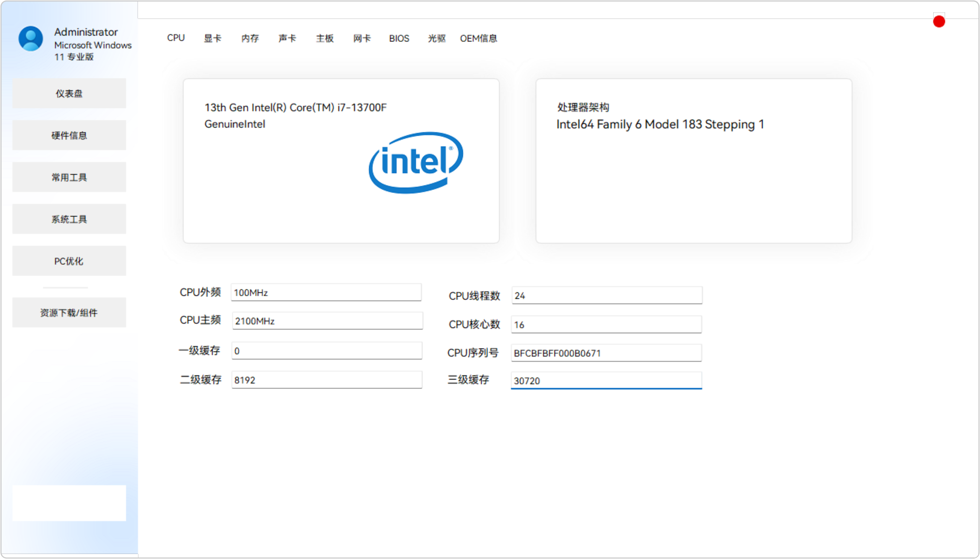Click the CPU外频 field showing 100MHz
The width and height of the screenshot is (980, 559).
coord(326,292)
